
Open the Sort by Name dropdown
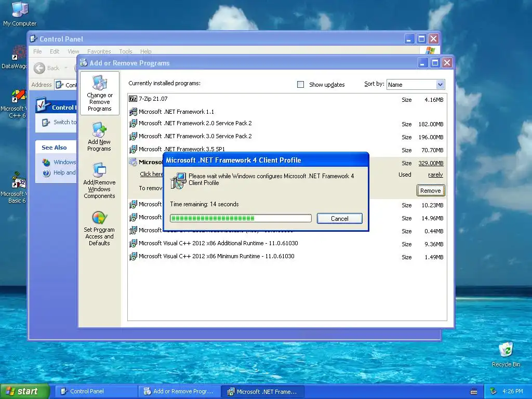pyautogui.click(x=440, y=85)
